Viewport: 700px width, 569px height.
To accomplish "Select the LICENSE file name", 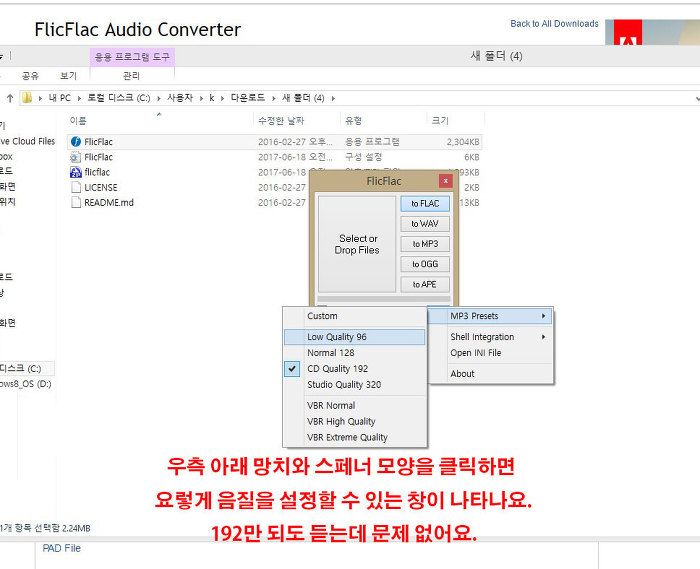I will [x=101, y=187].
